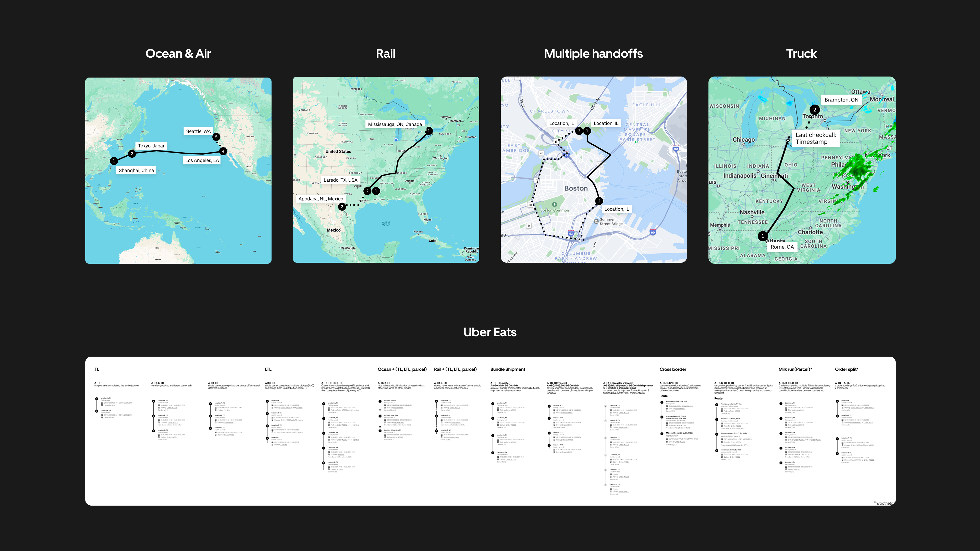Click the last checkcall position dot on Truck map
The height and width of the screenshot is (551, 980).
click(x=788, y=140)
